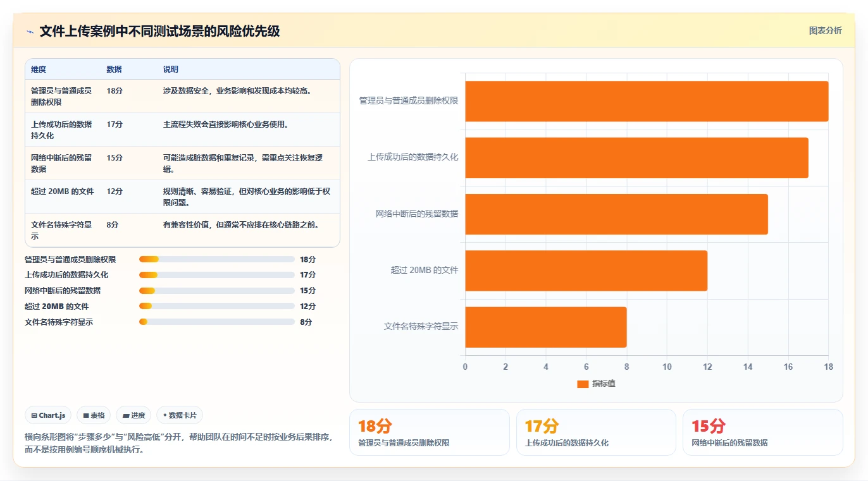Click the 12分 value in table
This screenshot has height=481, width=868.
pos(115,192)
